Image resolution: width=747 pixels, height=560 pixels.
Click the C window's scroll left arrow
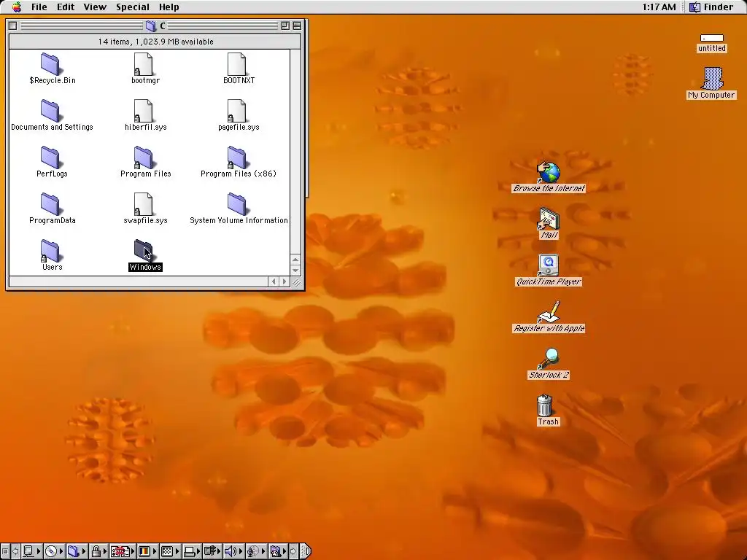tap(274, 281)
